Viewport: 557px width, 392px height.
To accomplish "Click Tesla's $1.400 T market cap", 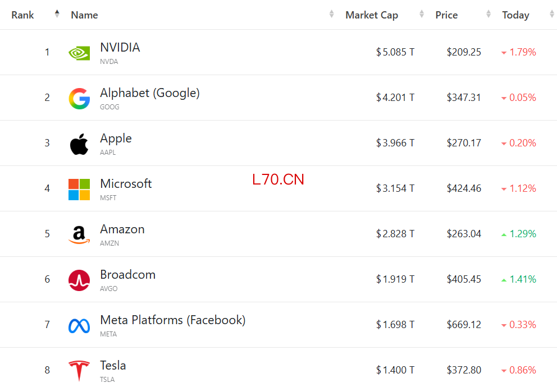I will (395, 370).
